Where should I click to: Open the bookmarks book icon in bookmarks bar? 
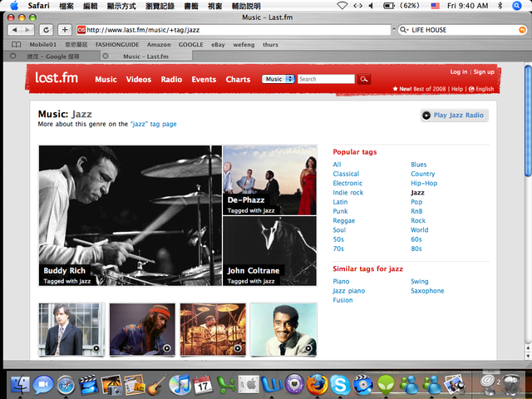click(x=16, y=44)
